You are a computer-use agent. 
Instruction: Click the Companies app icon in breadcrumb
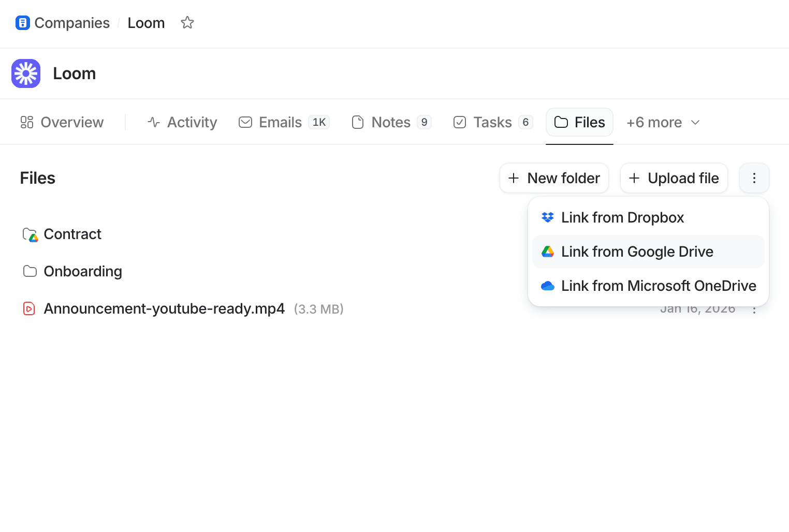pyautogui.click(x=23, y=23)
